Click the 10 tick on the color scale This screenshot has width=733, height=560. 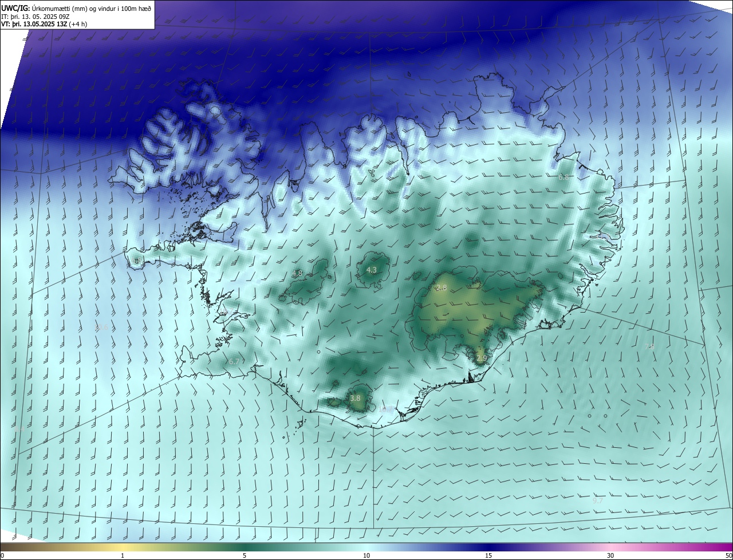point(366,555)
